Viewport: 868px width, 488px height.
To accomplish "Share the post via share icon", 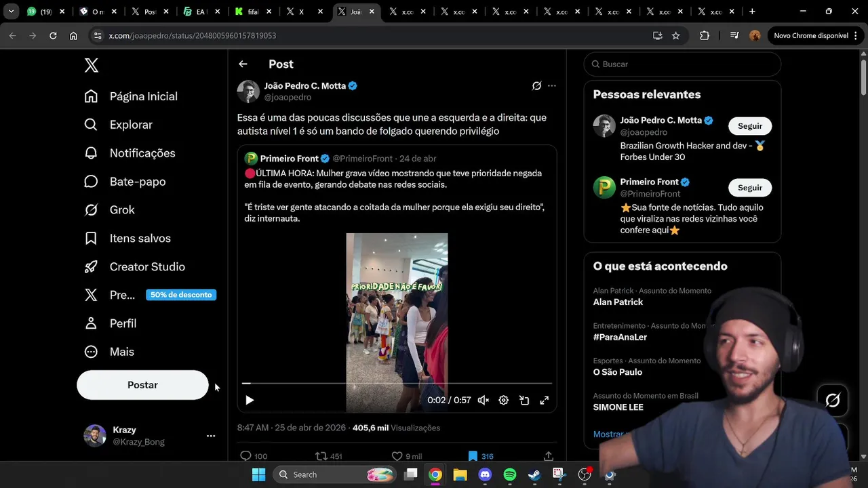I will point(548,456).
